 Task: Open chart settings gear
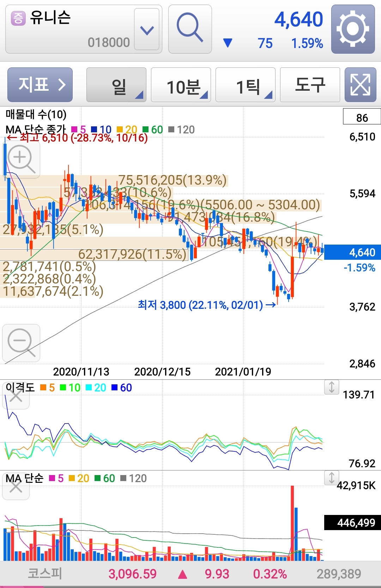coord(353,29)
